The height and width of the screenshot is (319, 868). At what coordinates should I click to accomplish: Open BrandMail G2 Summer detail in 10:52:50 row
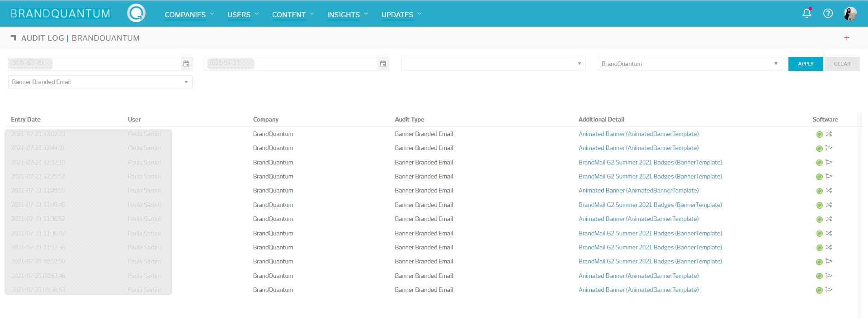tap(650, 262)
